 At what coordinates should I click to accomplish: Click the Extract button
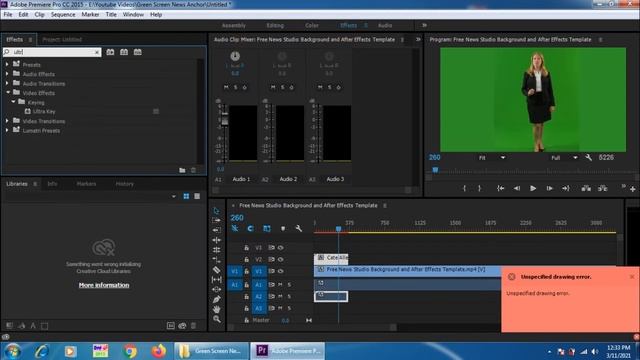602,188
